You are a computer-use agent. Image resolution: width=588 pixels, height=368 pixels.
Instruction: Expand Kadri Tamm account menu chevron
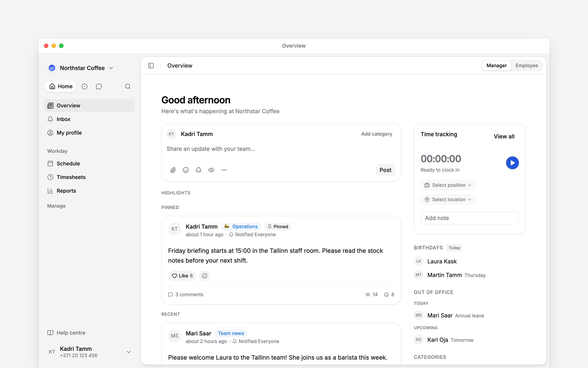pos(129,352)
